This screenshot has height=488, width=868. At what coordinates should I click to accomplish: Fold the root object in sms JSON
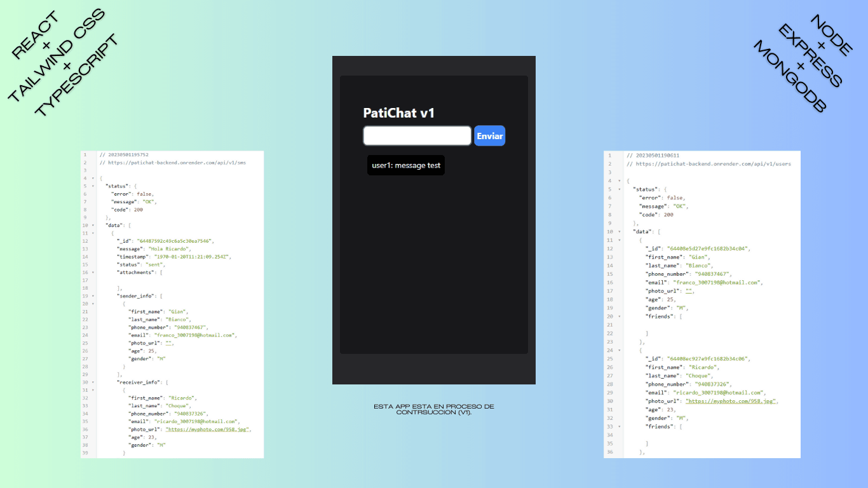[x=93, y=179]
